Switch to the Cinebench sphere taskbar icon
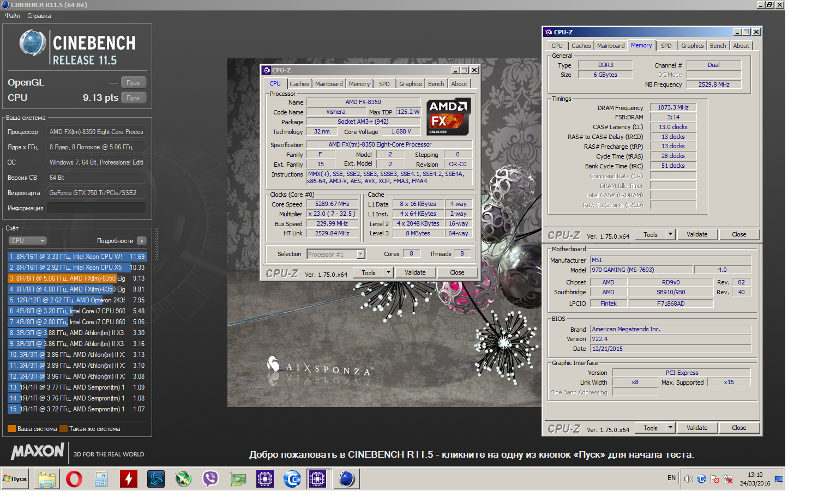Image resolution: width=818 pixels, height=504 pixels. click(x=347, y=479)
